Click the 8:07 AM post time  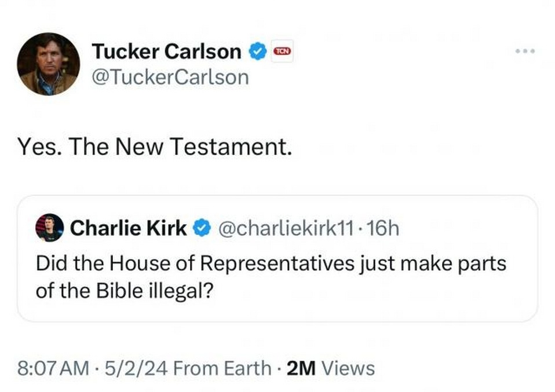[53, 368]
